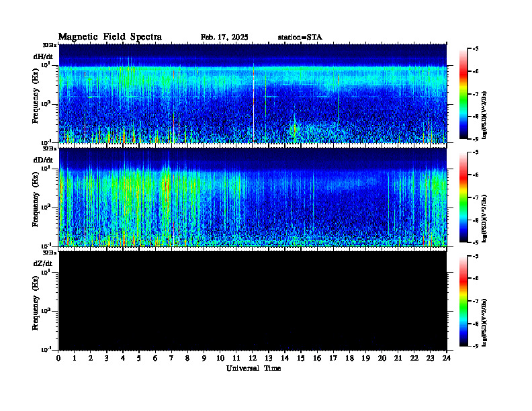Click the hour "2" tick label on time axis

point(91,358)
